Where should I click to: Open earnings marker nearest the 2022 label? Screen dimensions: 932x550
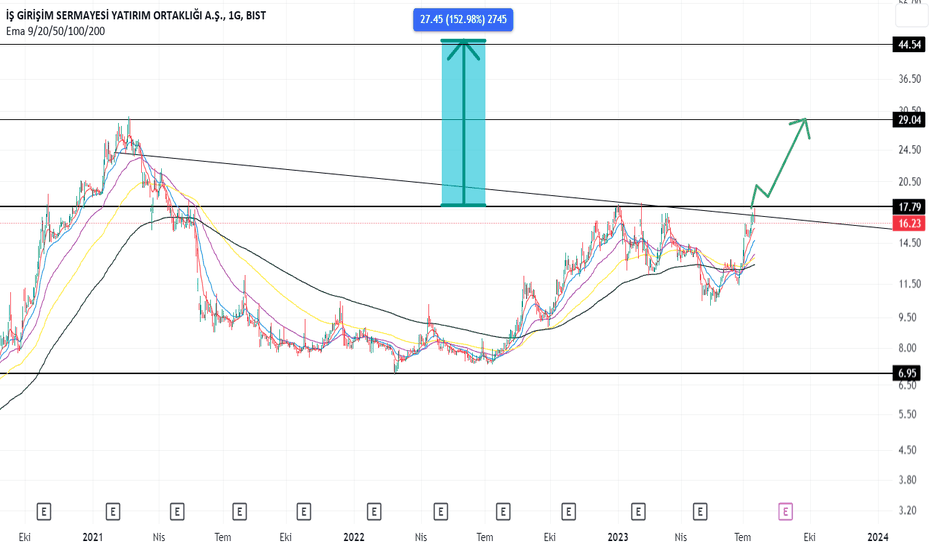[373, 511]
